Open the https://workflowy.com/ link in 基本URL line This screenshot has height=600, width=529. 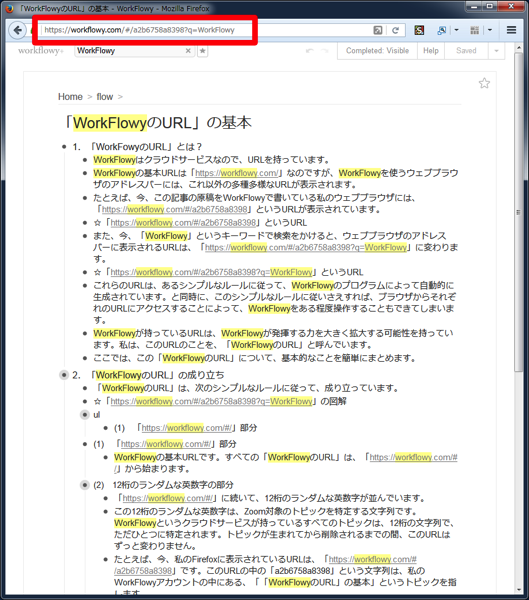pyautogui.click(x=237, y=173)
